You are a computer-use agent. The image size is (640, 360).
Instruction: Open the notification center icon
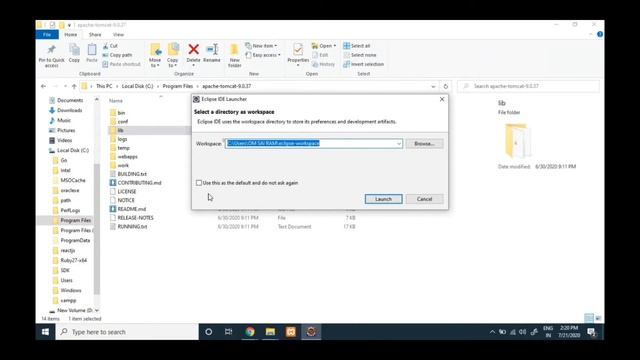pyautogui.click(x=591, y=332)
